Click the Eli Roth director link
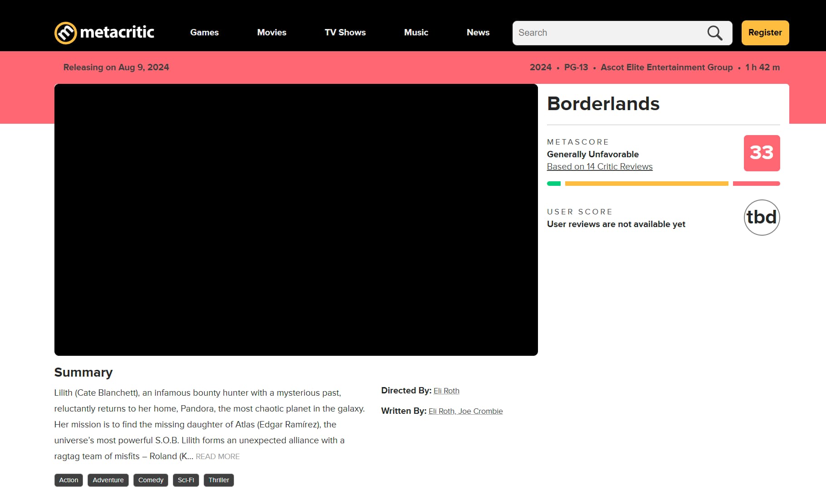Viewport: 826px width, 504px height. pos(446,391)
